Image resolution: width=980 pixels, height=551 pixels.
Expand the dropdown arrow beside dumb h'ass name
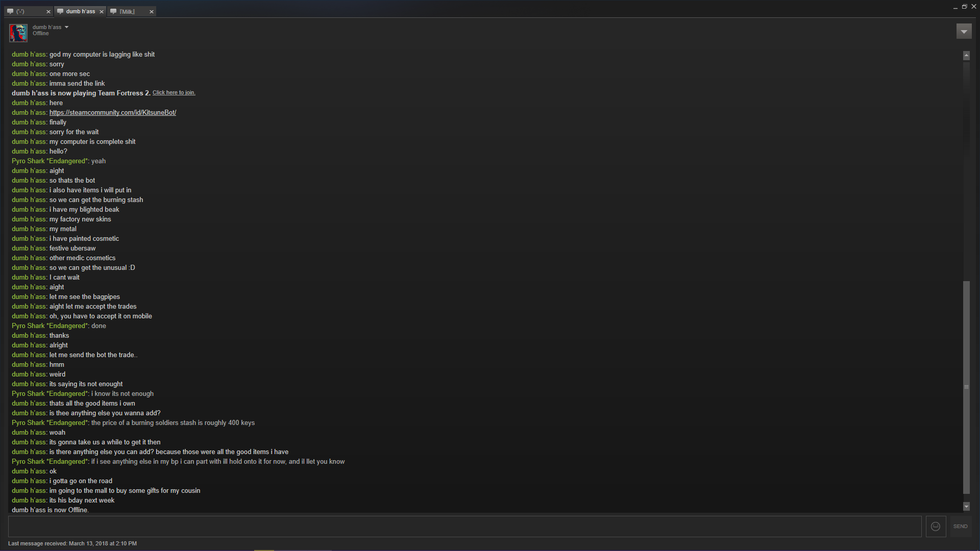tap(66, 27)
